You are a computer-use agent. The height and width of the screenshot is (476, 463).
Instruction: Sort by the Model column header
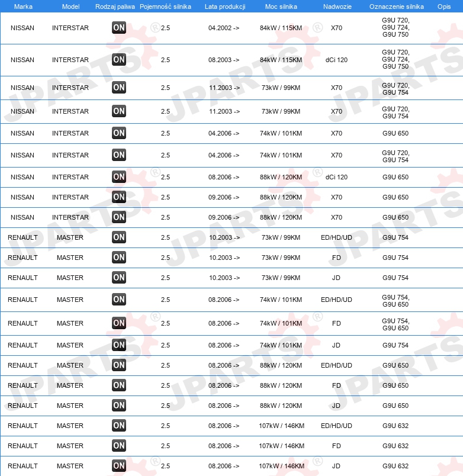coord(70,7)
